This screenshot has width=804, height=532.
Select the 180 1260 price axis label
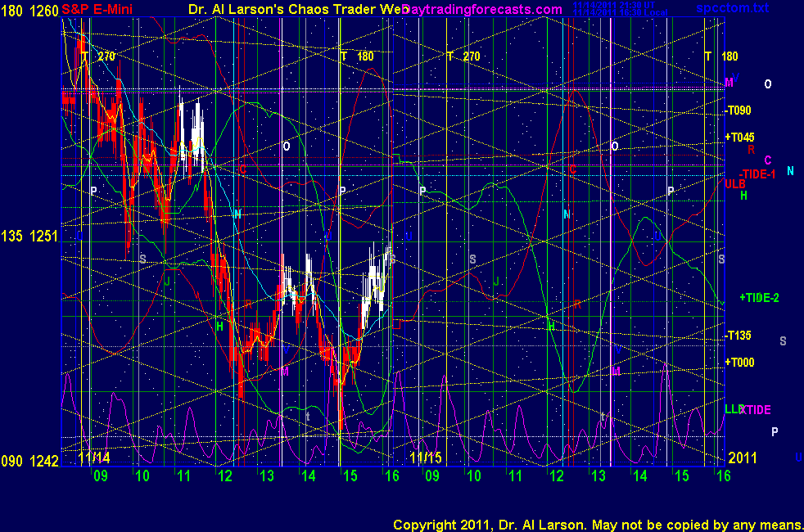click(29, 11)
